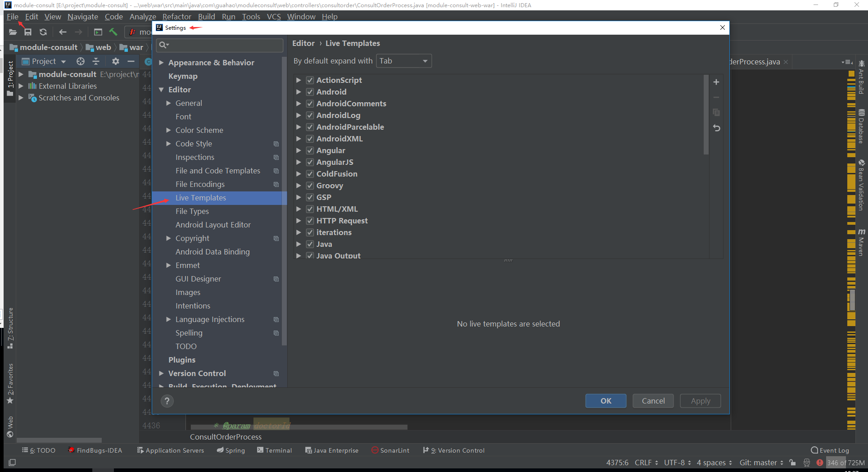Uncheck the Angular template group checkbox

pos(310,150)
